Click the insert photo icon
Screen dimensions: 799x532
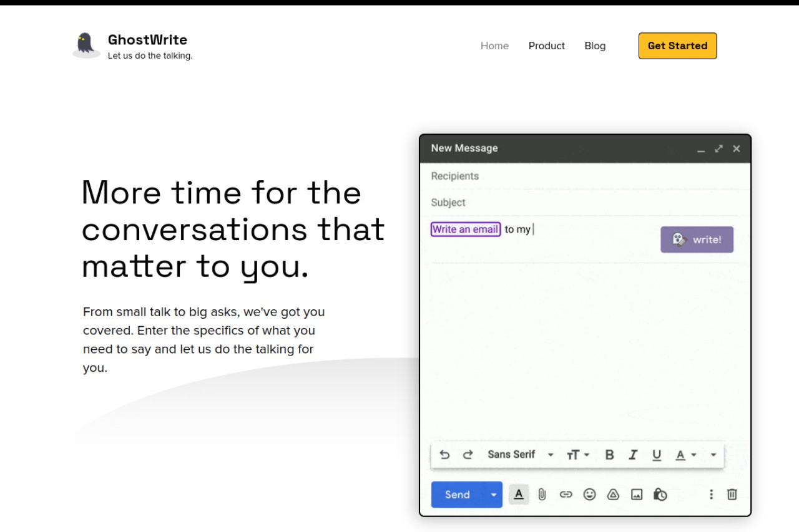pos(637,495)
